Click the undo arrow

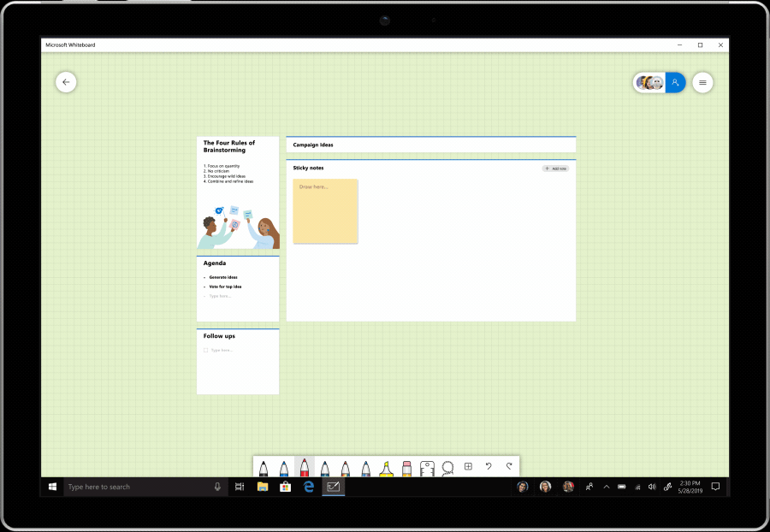click(x=488, y=466)
